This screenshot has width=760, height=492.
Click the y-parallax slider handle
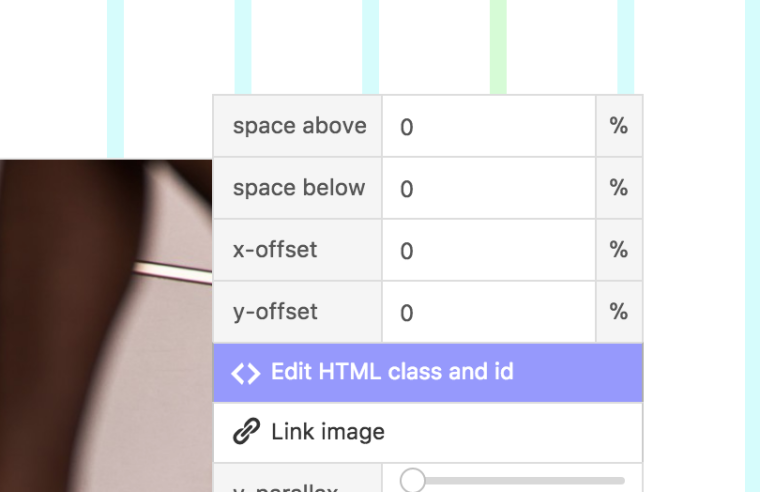pos(412,480)
